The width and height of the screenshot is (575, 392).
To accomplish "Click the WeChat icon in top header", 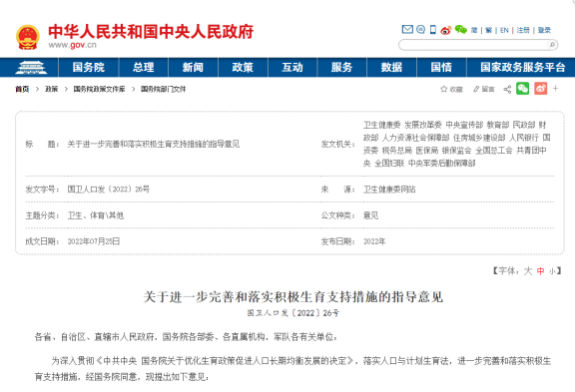I will point(460,29).
